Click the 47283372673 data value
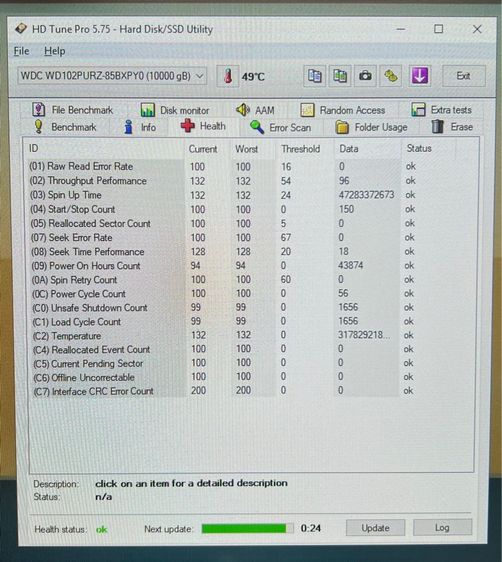The height and width of the screenshot is (562, 502). point(366,195)
